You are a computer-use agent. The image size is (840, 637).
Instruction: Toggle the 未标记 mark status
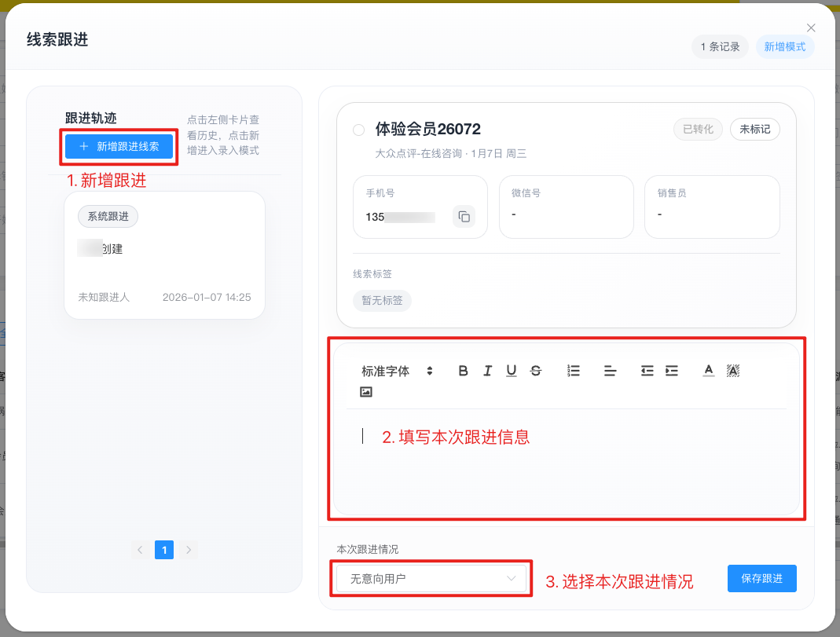(x=754, y=129)
